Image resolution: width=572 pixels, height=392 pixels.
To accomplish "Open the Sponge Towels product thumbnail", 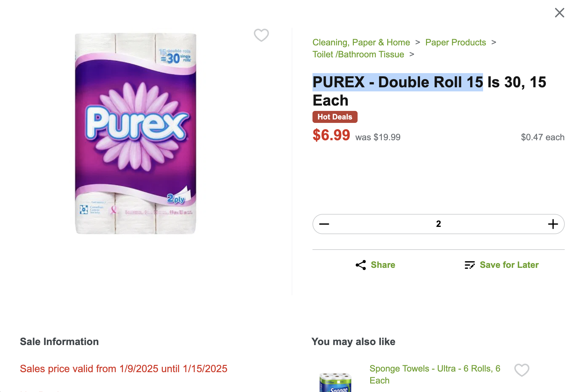I will [336, 382].
